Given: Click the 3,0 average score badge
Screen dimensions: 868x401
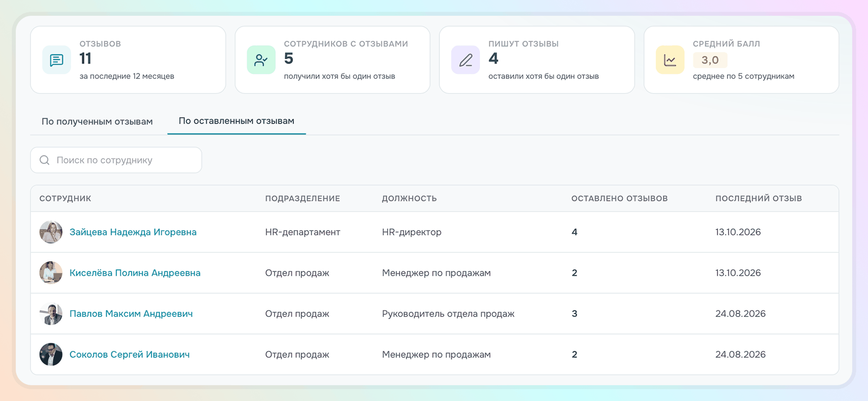Looking at the screenshot, I should pos(710,60).
